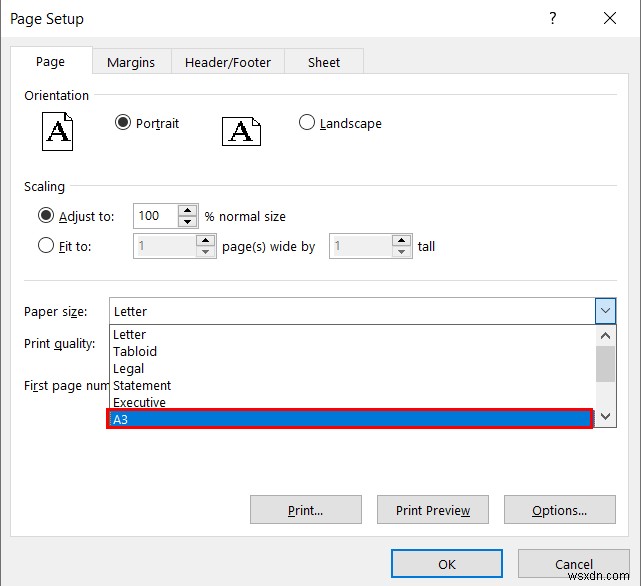
Task: Click the pages tall input field
Action: (361, 246)
